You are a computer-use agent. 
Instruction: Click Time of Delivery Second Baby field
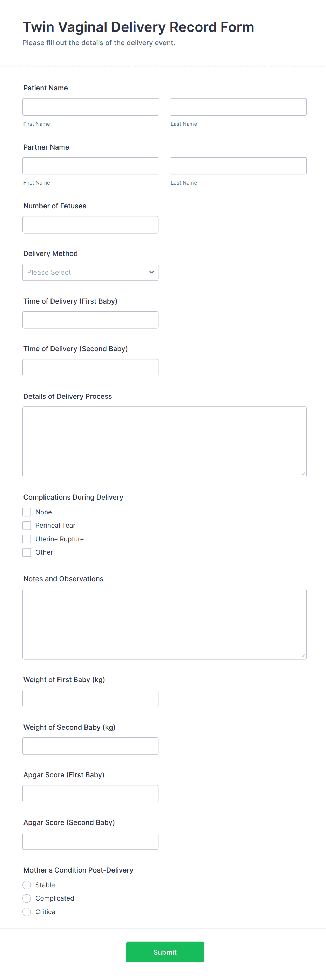[x=90, y=368]
